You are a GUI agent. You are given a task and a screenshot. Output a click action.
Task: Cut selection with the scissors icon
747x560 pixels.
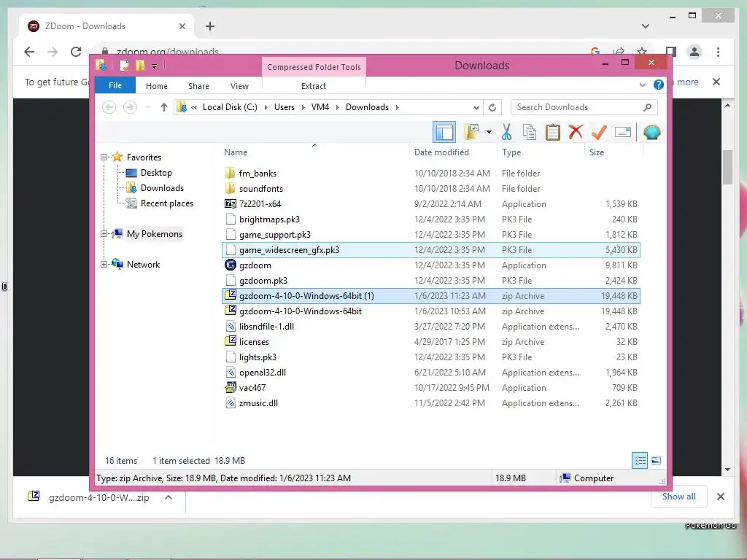point(506,132)
